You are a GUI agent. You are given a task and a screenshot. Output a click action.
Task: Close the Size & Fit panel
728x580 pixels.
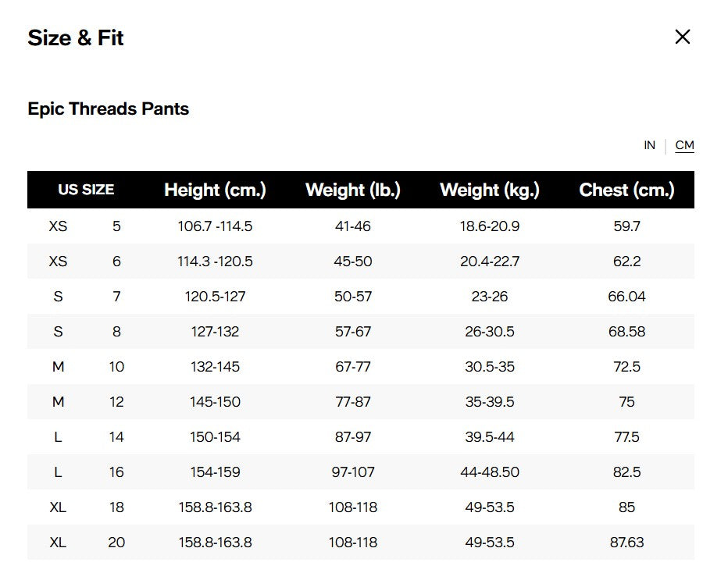click(682, 37)
